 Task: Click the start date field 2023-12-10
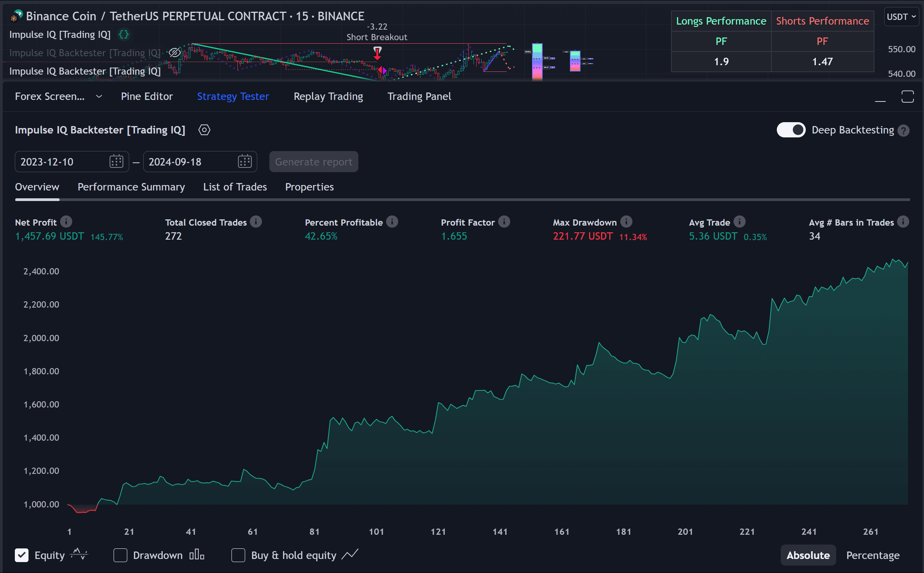click(x=72, y=162)
